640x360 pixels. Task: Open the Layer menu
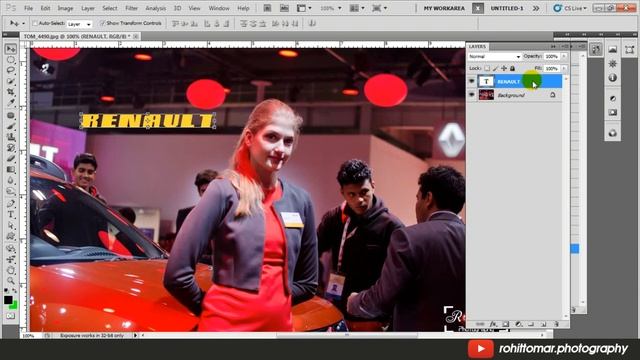point(88,8)
